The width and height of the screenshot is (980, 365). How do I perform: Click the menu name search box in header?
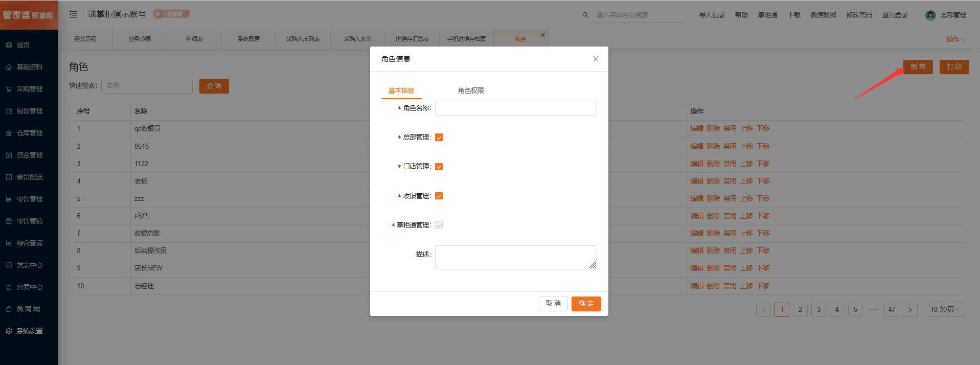tap(640, 15)
